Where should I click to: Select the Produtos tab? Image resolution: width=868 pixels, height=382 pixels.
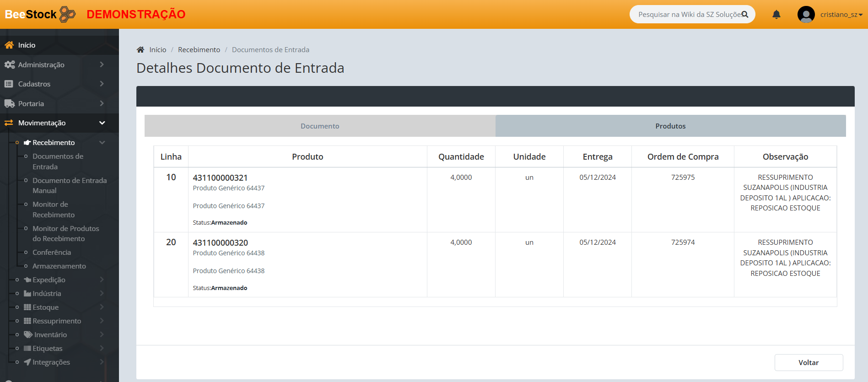pyautogui.click(x=670, y=126)
